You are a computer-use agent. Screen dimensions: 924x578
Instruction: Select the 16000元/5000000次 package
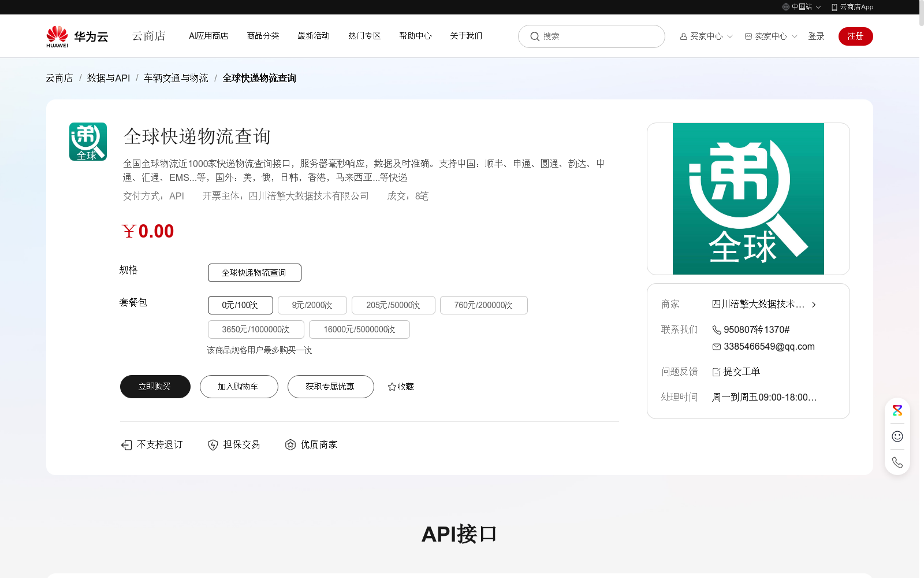pos(359,329)
